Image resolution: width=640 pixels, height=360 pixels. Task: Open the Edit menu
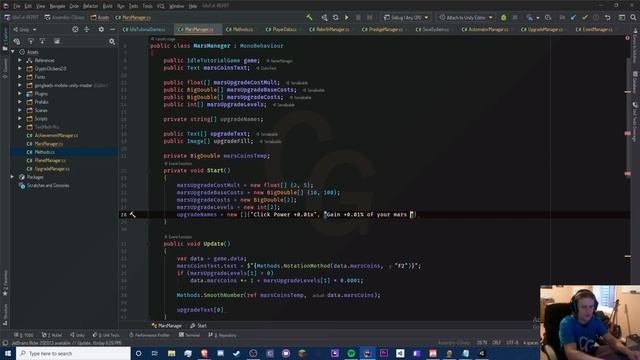(x=28, y=6)
